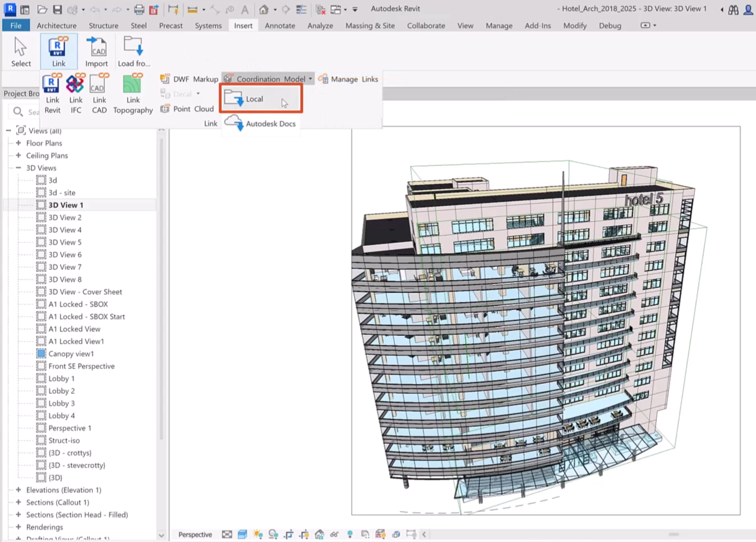Viewport: 756px width, 542px height.
Task: Click the Select arrow tool
Action: coord(21,51)
